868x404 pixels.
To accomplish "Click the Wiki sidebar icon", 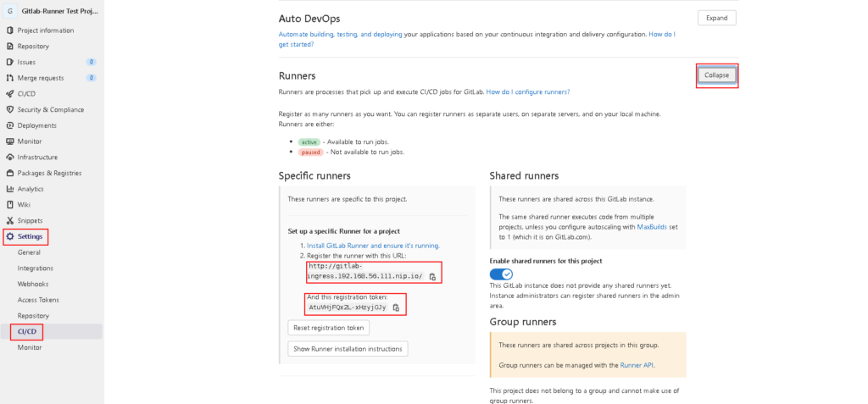I will coord(10,205).
